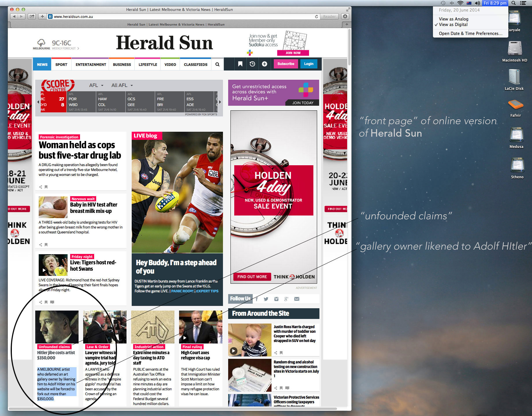Bookmark the Baby HIV test story
532x416 pixels.
pos(46,245)
